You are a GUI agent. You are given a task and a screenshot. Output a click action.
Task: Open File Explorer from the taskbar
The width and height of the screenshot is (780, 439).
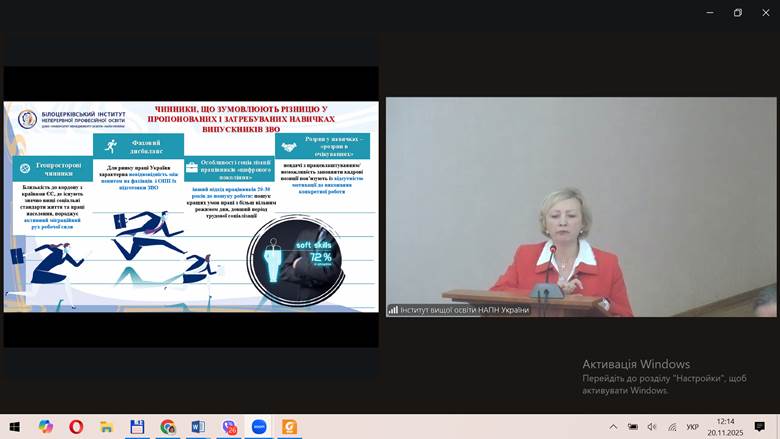tap(106, 426)
